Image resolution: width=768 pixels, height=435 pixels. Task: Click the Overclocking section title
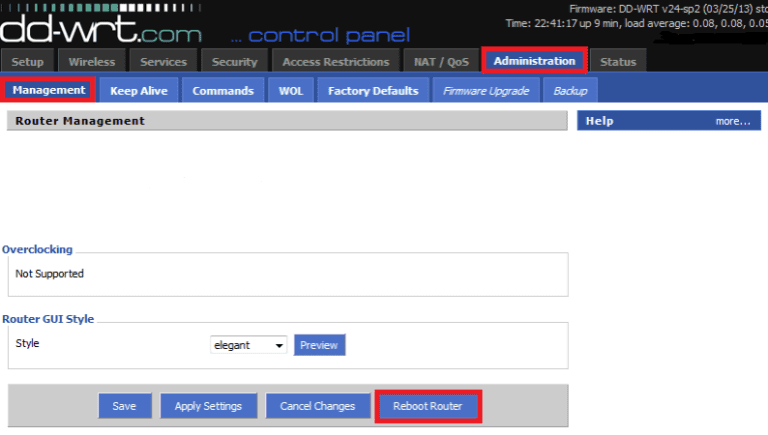pyautogui.click(x=37, y=249)
